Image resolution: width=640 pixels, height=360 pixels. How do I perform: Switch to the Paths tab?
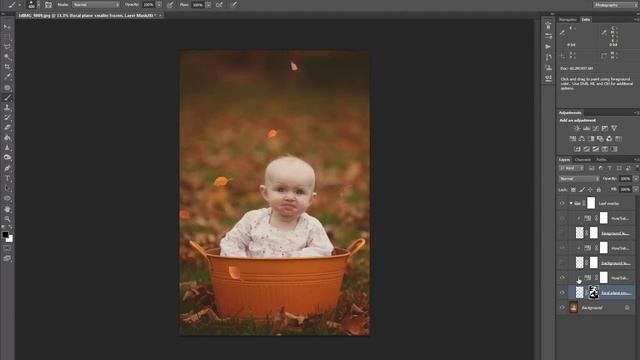[601, 160]
